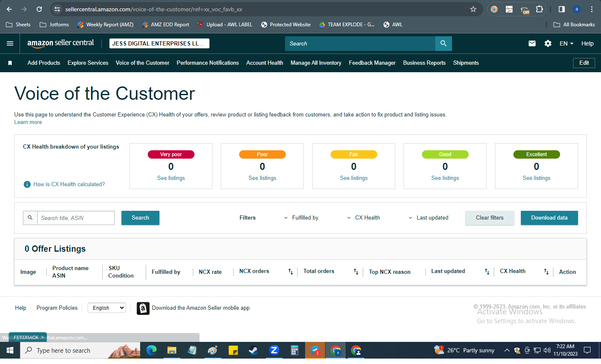601x364 pixels.
Task: Click Windows Start button
Action: click(10, 350)
